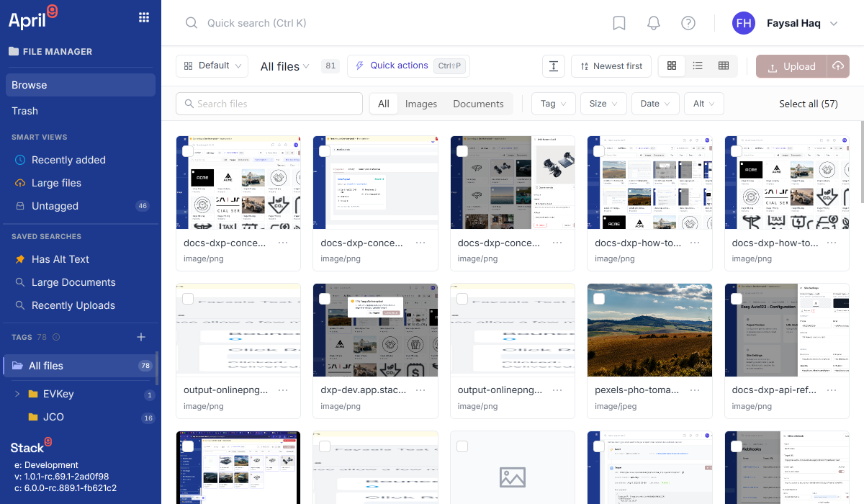
Task: Click the File Manager folder icon
Action: pyautogui.click(x=14, y=52)
